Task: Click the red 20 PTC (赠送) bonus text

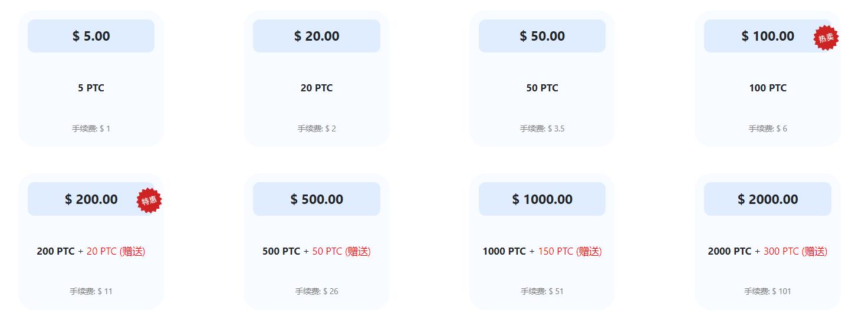Action: (116, 251)
